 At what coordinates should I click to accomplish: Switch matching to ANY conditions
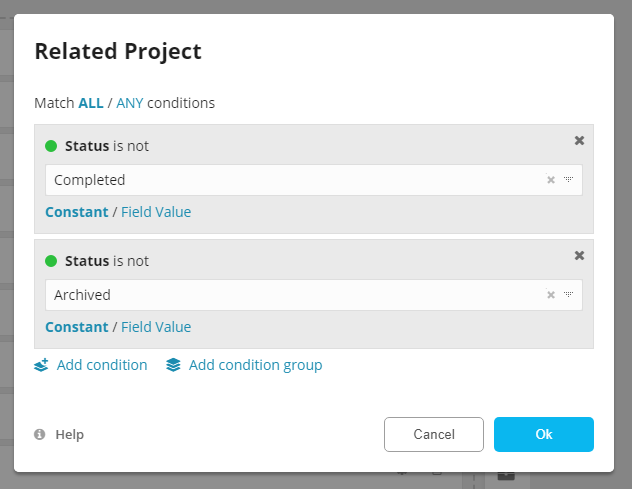[x=130, y=103]
